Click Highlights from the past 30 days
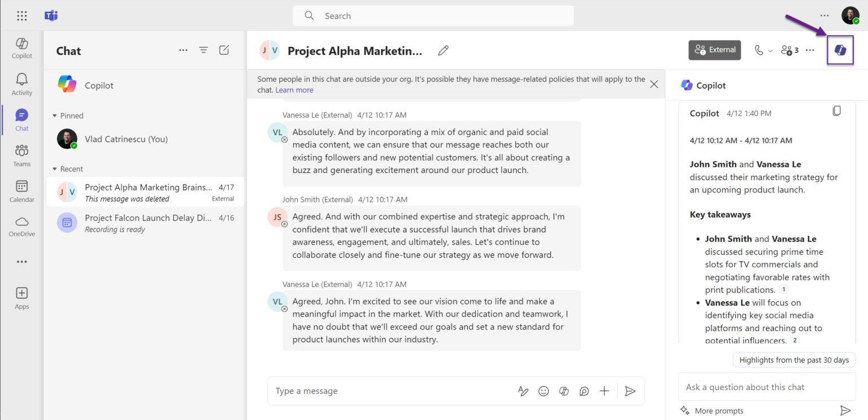This screenshot has width=868, height=420. click(794, 360)
